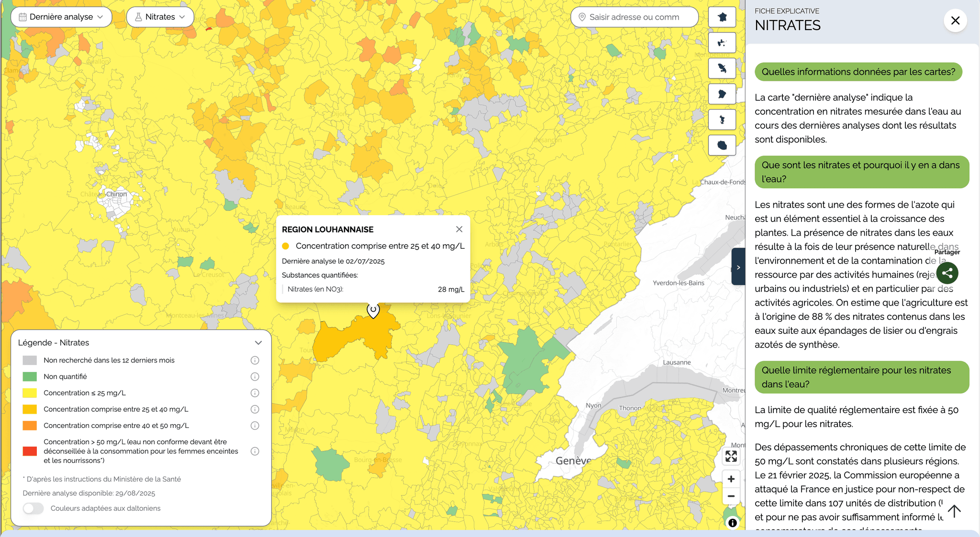Toggle fullscreen map view
Screen dimensions: 980x537
coord(731,456)
